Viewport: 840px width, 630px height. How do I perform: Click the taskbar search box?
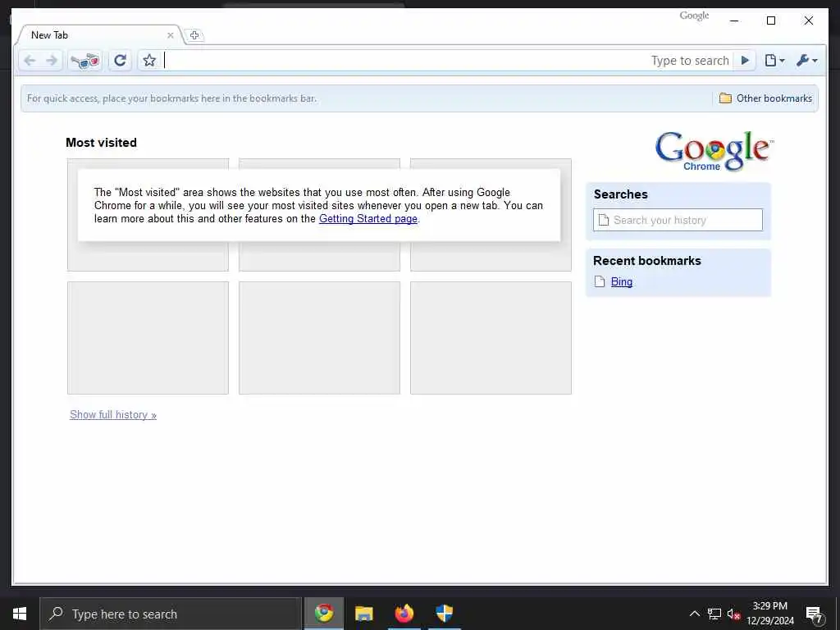coord(171,614)
